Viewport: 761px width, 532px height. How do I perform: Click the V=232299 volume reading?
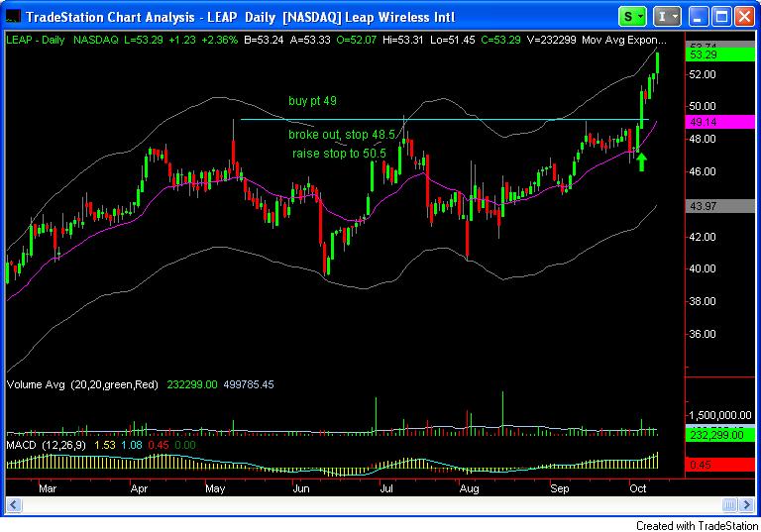point(551,40)
